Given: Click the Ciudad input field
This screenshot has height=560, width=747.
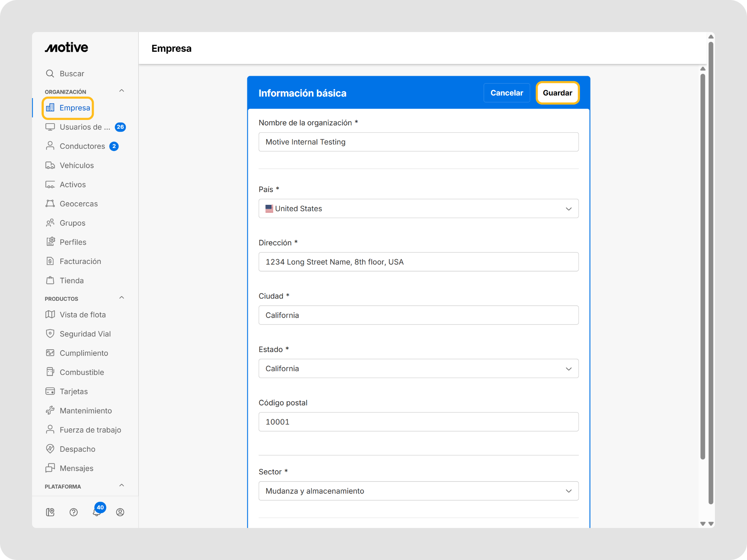Looking at the screenshot, I should pos(418,315).
